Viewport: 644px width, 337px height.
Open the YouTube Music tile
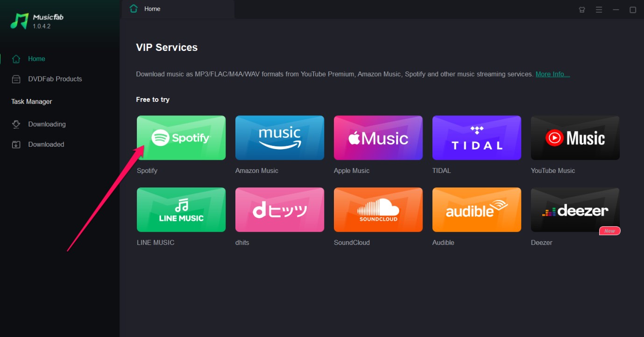tap(575, 138)
